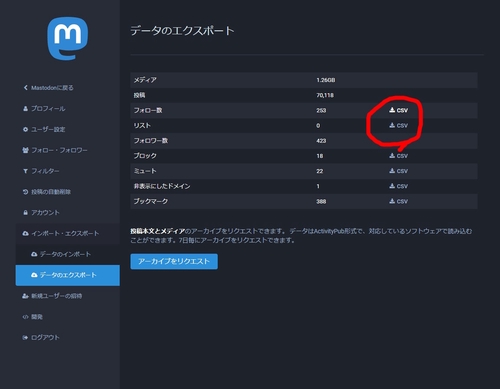Click the ミュート row label

pos(145,171)
